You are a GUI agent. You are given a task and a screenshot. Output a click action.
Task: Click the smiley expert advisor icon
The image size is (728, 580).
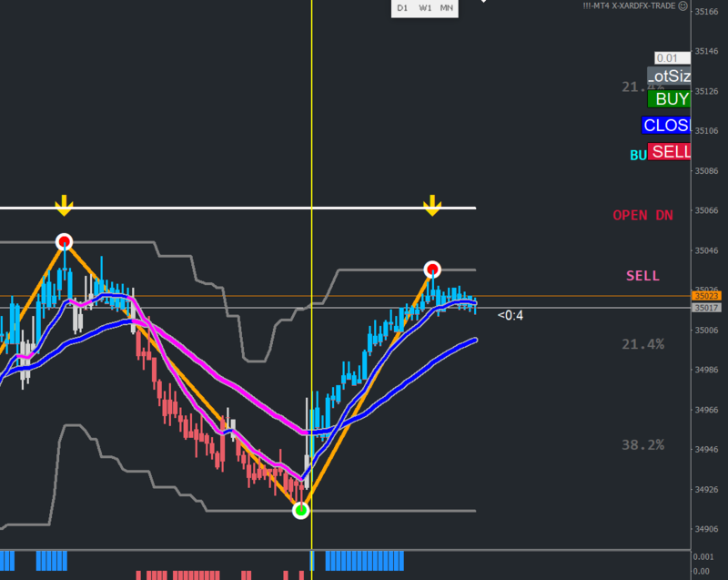[x=683, y=6]
